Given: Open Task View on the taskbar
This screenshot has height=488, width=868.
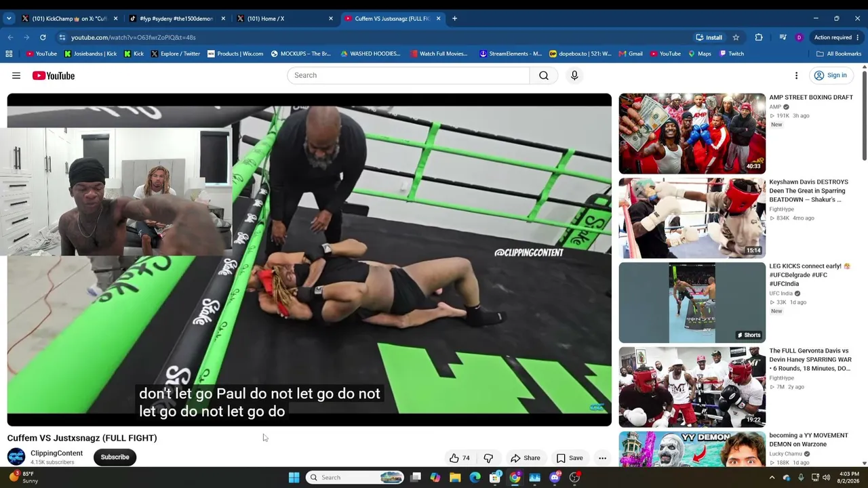Looking at the screenshot, I should [416, 477].
